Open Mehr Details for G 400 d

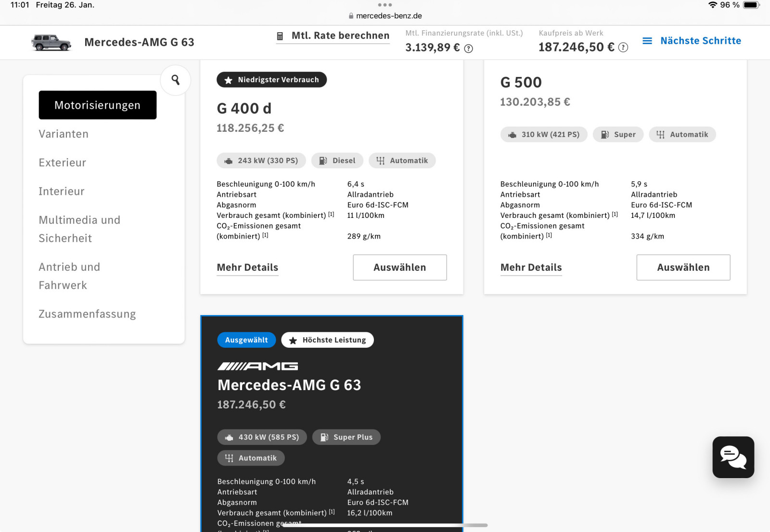247,267
